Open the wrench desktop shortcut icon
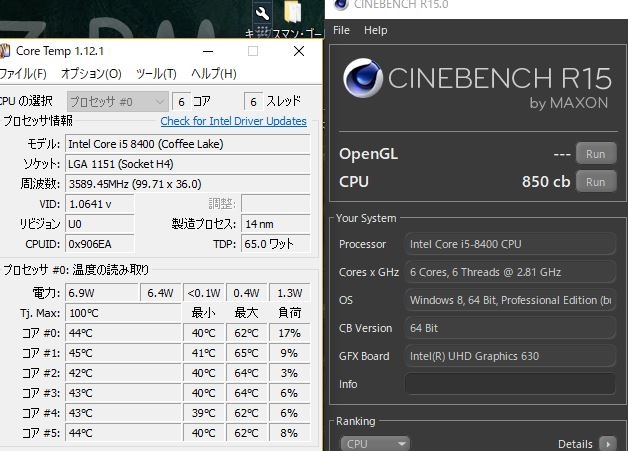Image resolution: width=628 pixels, height=451 pixels. point(263,13)
